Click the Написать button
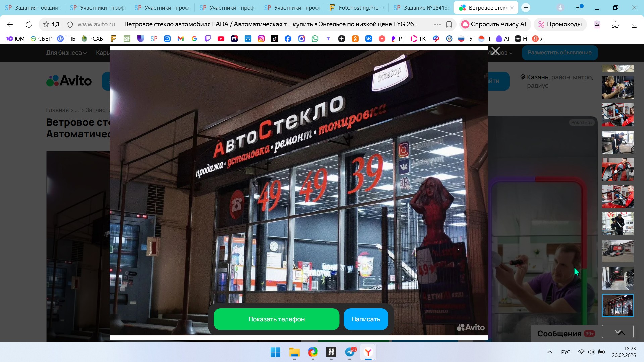The width and height of the screenshot is (644, 362). point(366,319)
